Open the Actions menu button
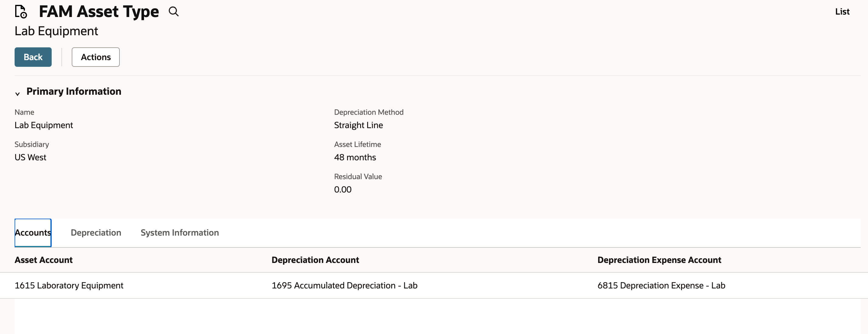The height and width of the screenshot is (334, 868). pos(96,57)
